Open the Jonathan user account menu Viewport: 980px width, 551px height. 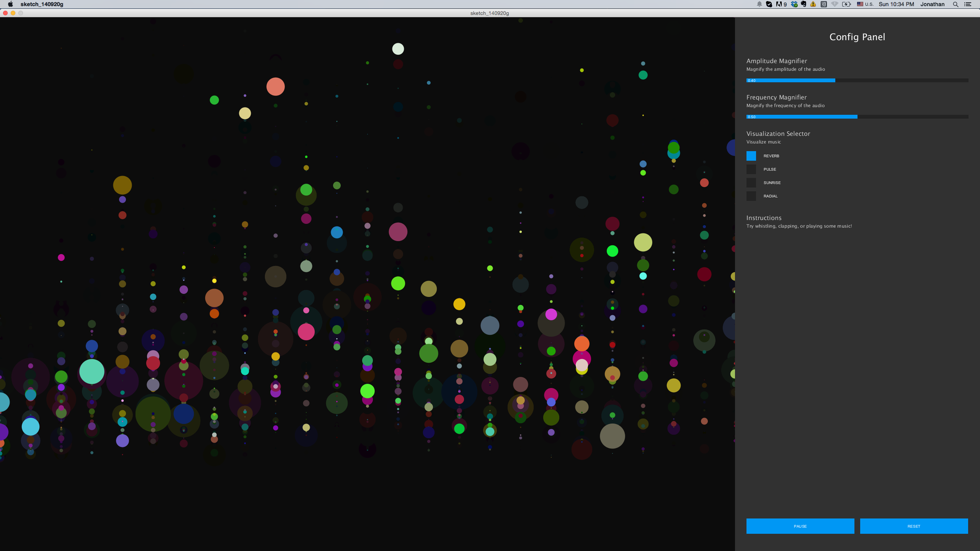pyautogui.click(x=932, y=4)
